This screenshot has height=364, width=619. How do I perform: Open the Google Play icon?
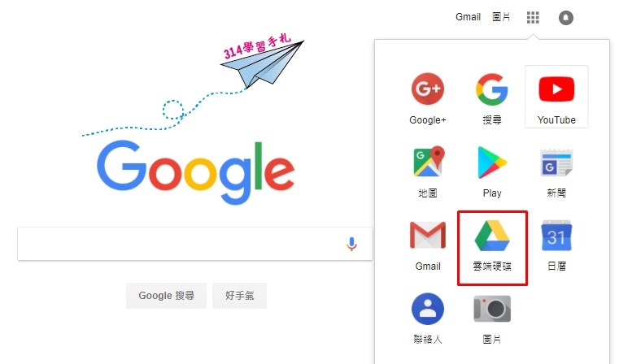coord(492,162)
